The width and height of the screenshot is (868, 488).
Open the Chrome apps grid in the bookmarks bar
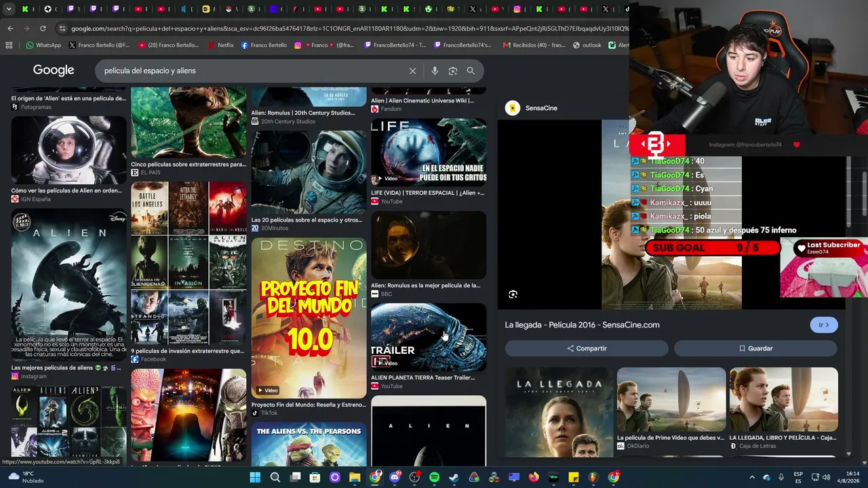point(9,45)
